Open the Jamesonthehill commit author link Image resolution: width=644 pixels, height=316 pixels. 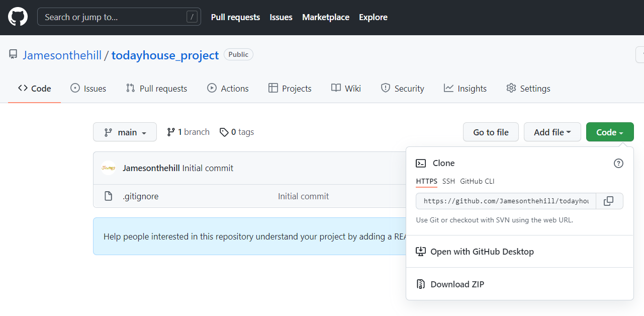[x=151, y=168]
